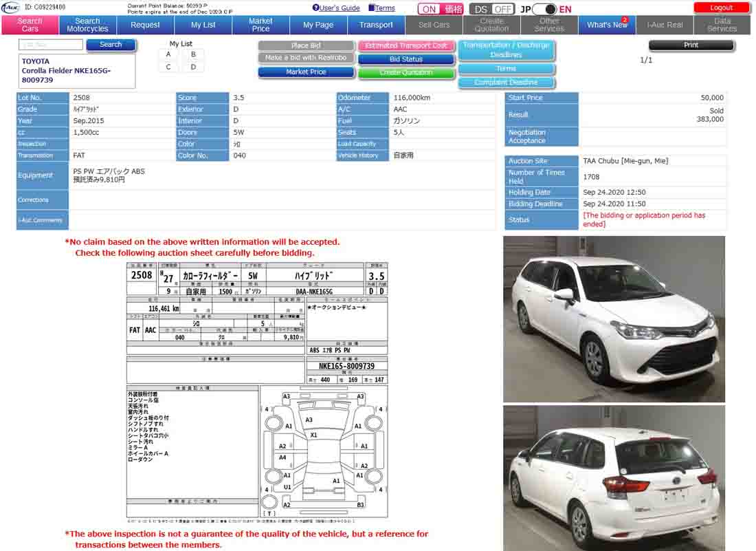This screenshot has width=756, height=551.
Task: Open the Data Services tab
Action: [x=722, y=25]
